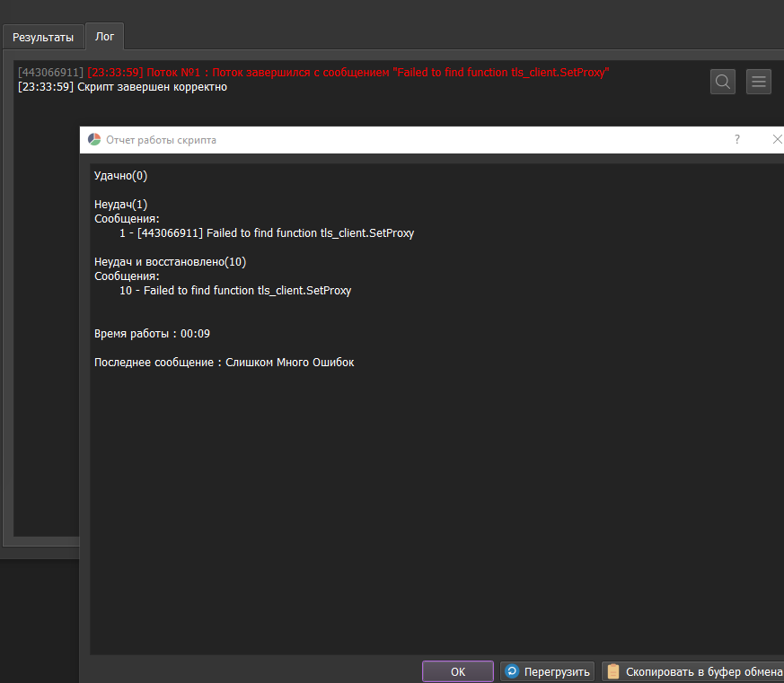This screenshot has width=784, height=683.
Task: Click the question mark help button
Action: 737,139
